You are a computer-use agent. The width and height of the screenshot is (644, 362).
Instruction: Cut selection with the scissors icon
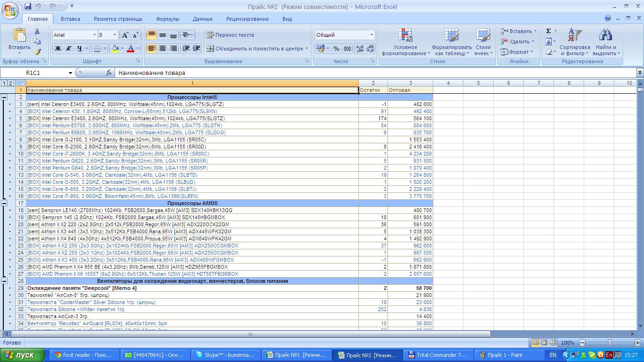coord(37,31)
